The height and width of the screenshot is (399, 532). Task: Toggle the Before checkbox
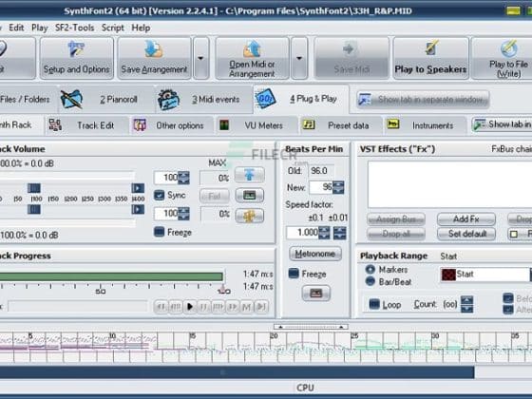pyautogui.click(x=508, y=298)
